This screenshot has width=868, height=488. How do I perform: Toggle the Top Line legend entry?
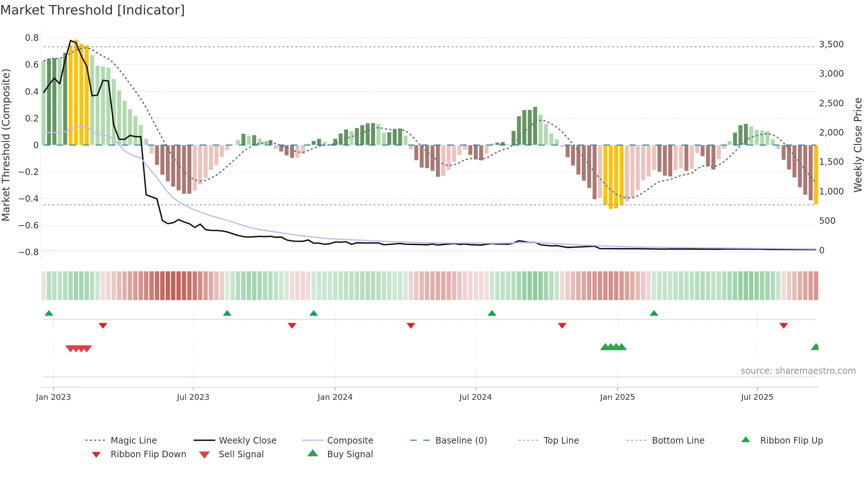click(549, 440)
